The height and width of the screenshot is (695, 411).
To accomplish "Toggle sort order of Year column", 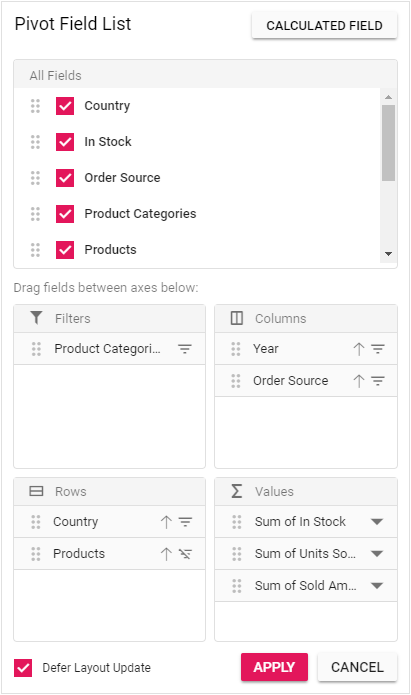I will coord(359,349).
